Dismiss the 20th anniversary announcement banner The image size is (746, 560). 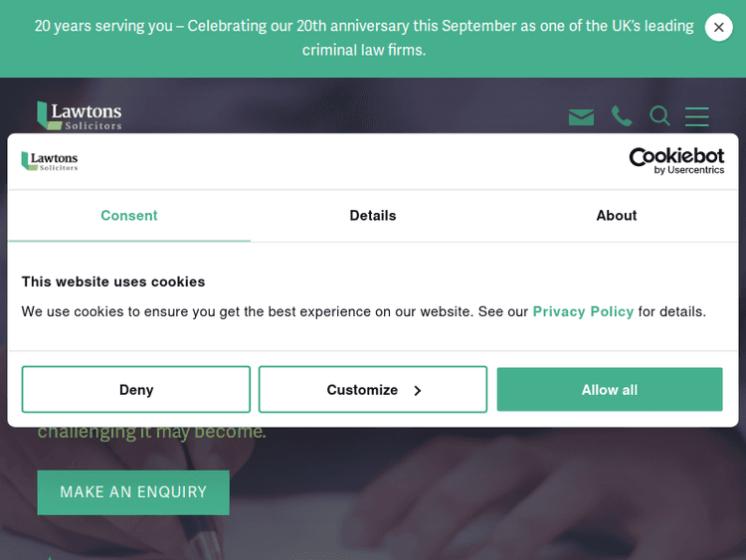(718, 28)
